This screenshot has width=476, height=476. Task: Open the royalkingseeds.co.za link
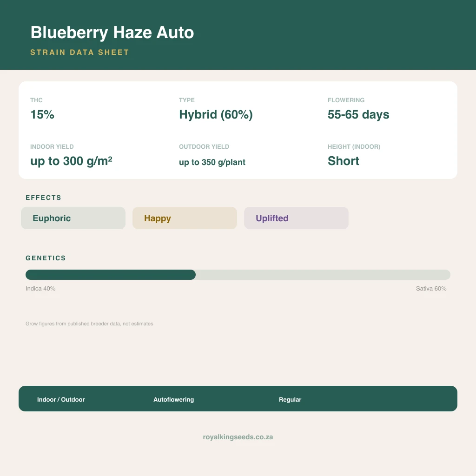pos(238,437)
